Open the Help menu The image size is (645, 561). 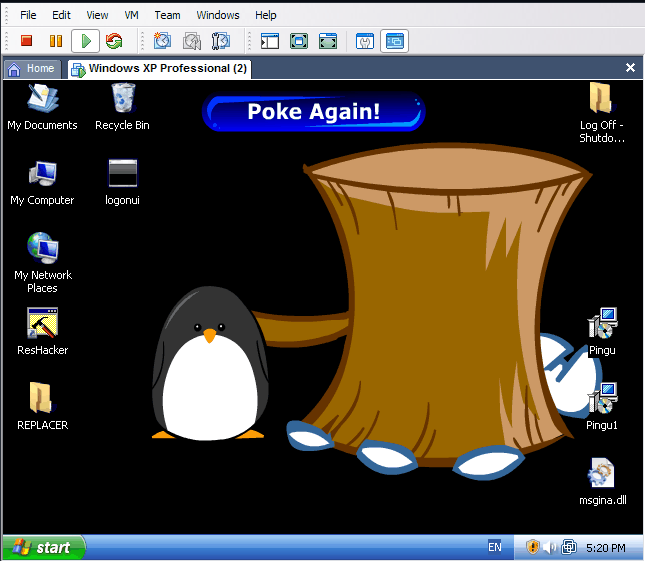tap(265, 15)
